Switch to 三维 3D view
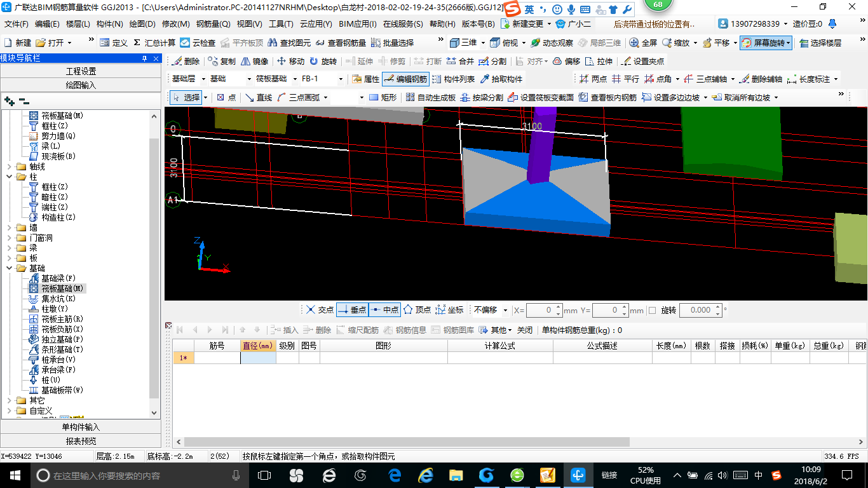Viewport: 868px width, 488px height. (464, 43)
